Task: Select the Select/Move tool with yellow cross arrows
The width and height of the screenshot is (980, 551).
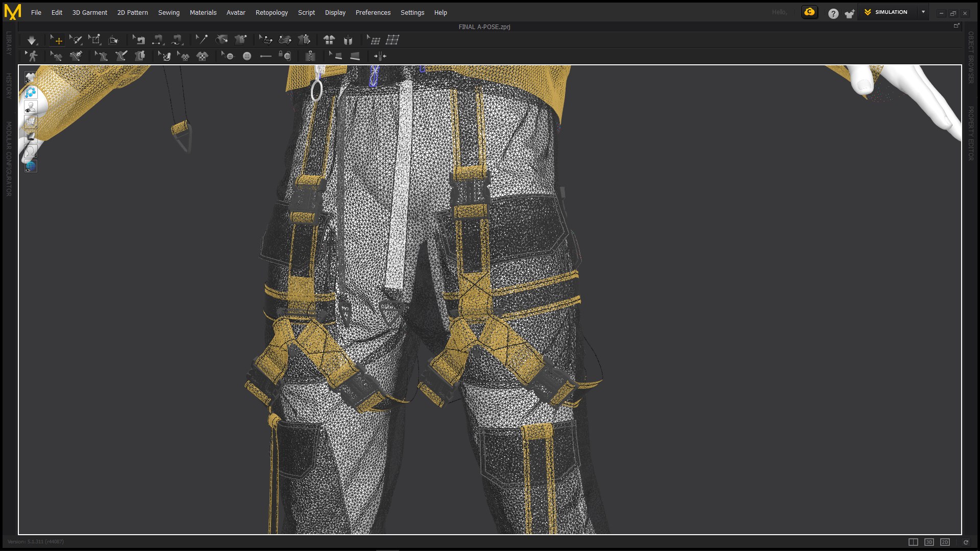Action: click(57, 40)
